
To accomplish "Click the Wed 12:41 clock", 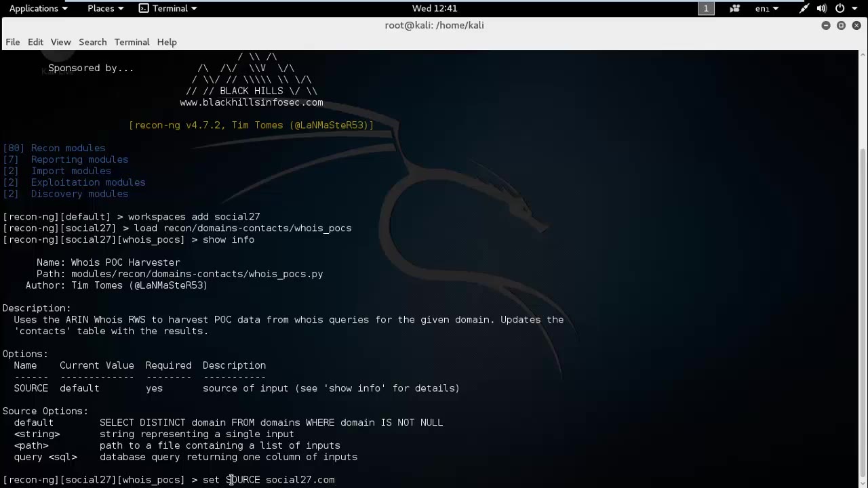I will [435, 8].
